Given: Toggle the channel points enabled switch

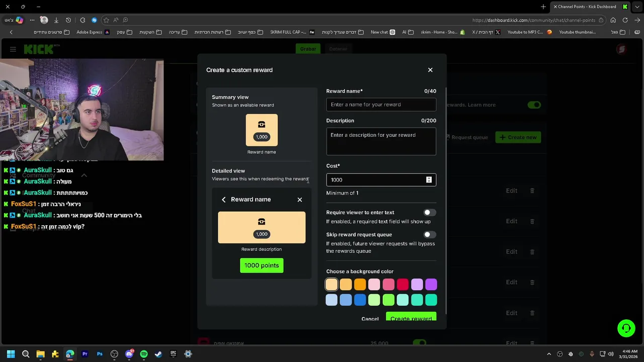Looking at the screenshot, I should pos(534,105).
